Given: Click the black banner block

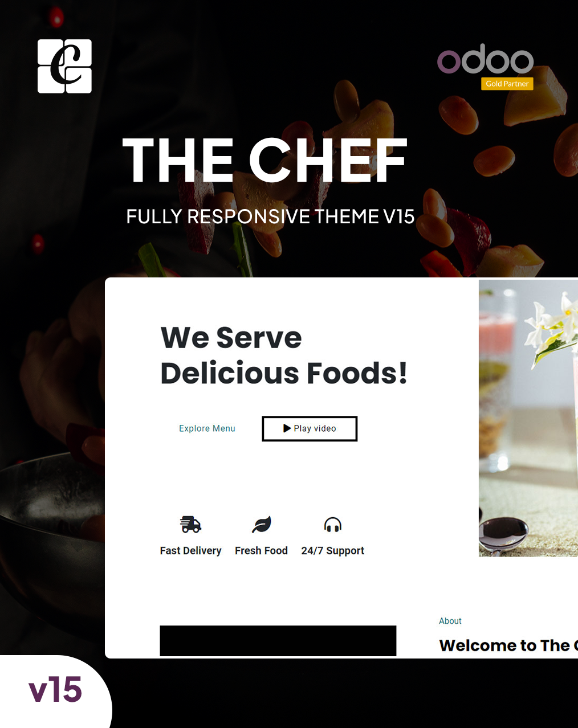Looking at the screenshot, I should [278, 641].
